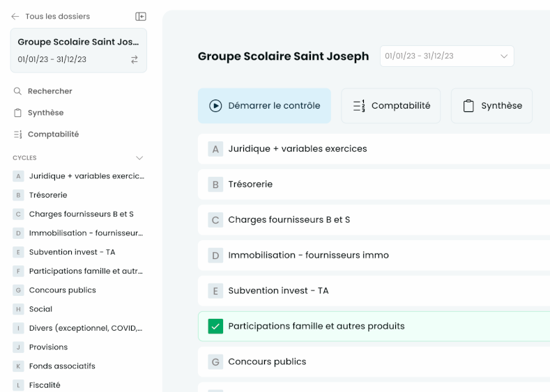Open the Social cycle in sidebar
Viewport: 550px width, 392px height.
(x=40, y=309)
